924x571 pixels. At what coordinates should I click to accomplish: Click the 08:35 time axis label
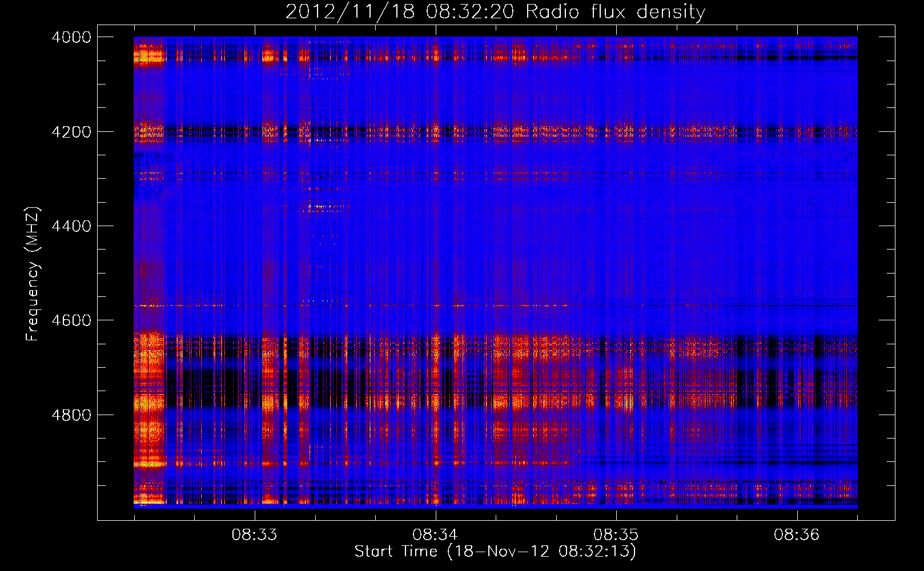point(616,535)
